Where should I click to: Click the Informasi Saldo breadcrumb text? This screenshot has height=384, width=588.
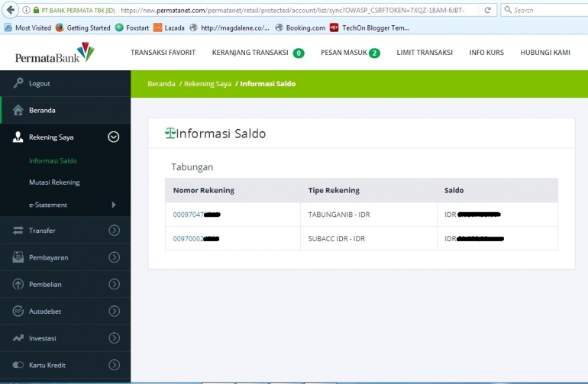tap(268, 84)
